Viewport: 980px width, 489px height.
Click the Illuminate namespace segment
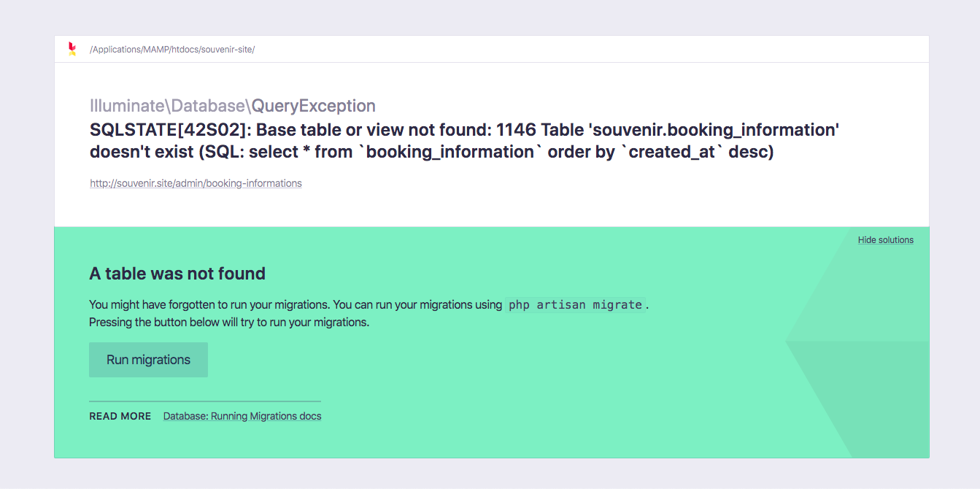[x=126, y=106]
